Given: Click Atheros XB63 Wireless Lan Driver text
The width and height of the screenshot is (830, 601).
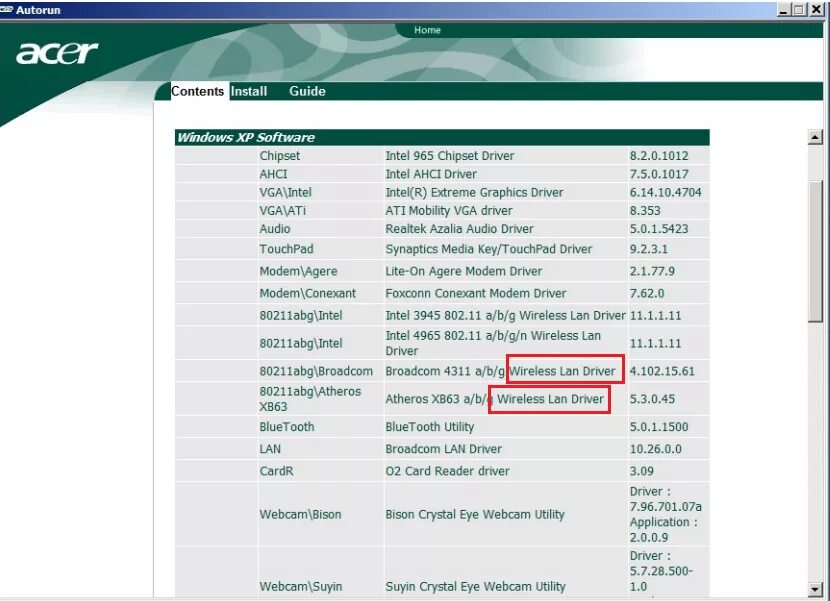Looking at the screenshot, I should [494, 399].
